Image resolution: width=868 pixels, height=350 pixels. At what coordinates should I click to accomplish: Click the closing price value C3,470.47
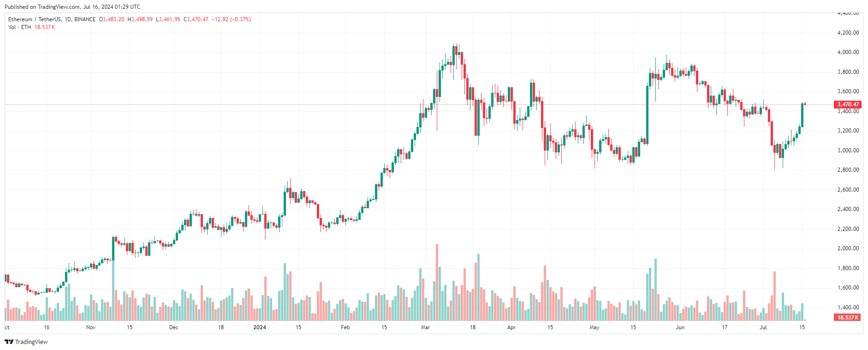196,19
